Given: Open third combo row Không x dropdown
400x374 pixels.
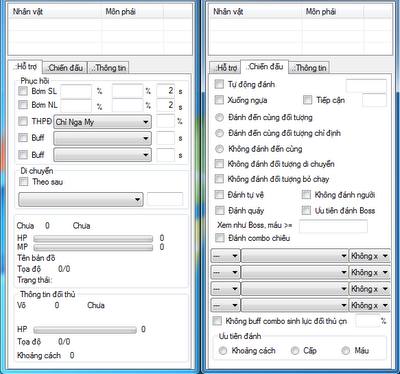Looking at the screenshot, I should 370,289.
